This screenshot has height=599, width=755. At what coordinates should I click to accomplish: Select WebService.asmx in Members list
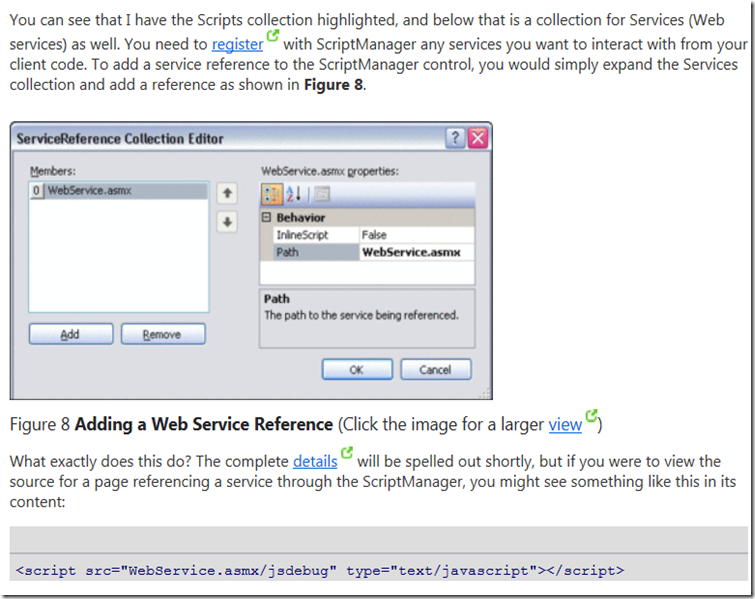click(119, 191)
